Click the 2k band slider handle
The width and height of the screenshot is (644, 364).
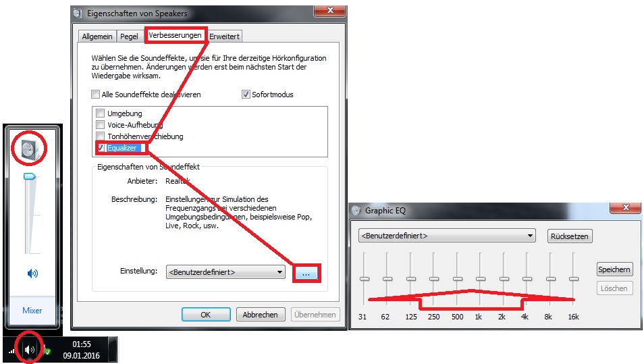tap(504, 279)
